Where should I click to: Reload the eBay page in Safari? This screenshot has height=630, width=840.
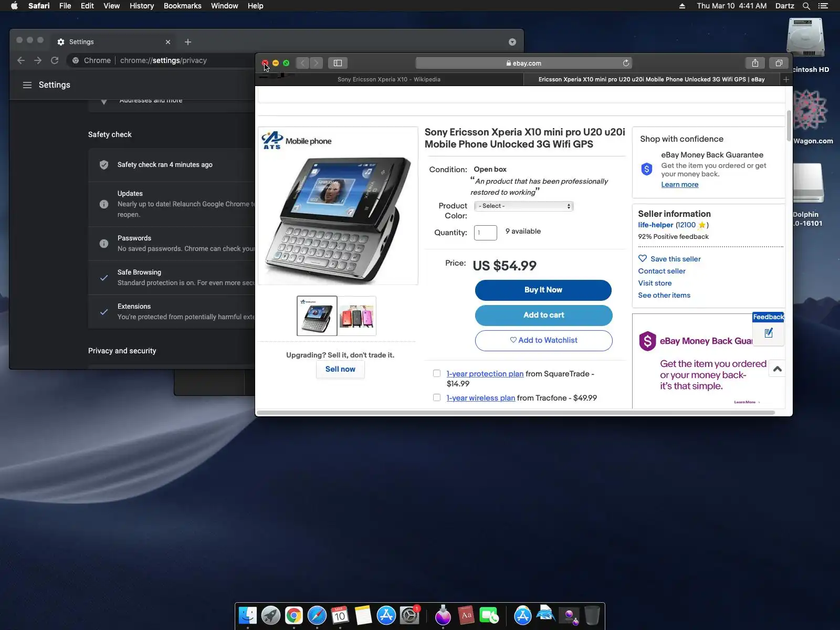[626, 63]
